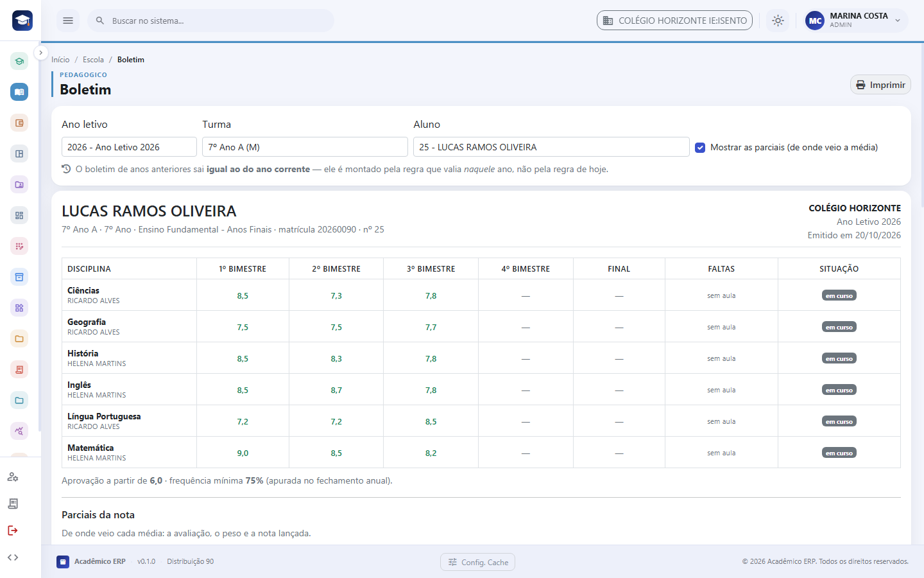Uncheck Mostrar as parciais checkbox

(700, 147)
